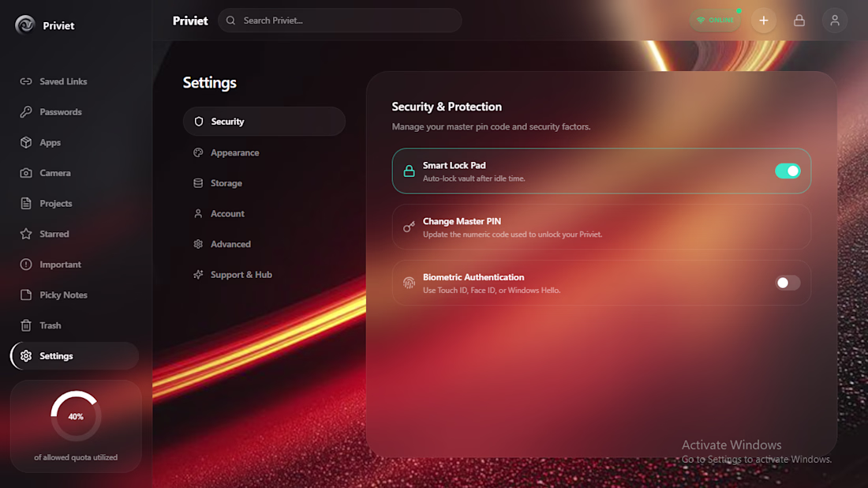Click the Picky Notes page icon

point(26,295)
